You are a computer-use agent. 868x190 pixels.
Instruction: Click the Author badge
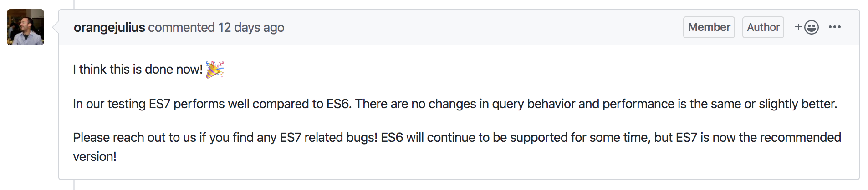(x=763, y=27)
